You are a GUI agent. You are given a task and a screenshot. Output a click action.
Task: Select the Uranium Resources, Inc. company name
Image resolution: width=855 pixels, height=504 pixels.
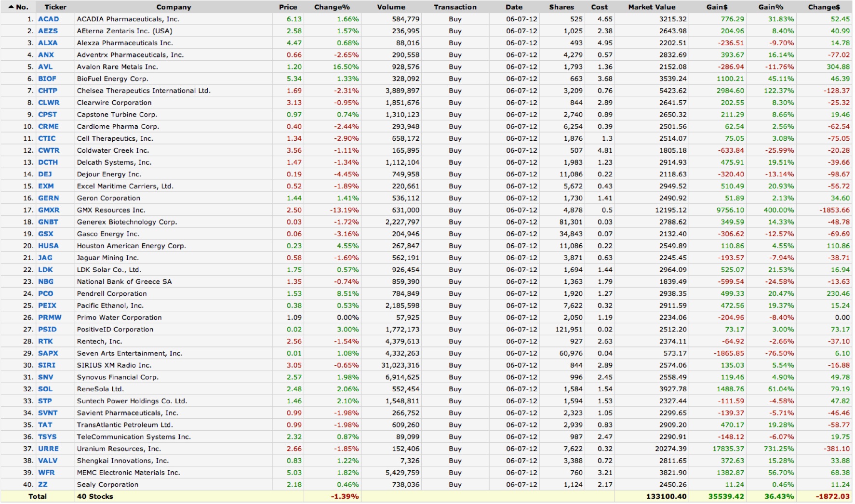point(119,449)
